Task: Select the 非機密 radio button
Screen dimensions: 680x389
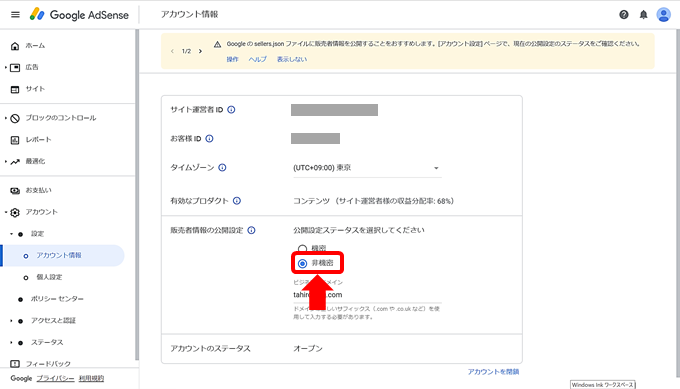Action: 302,263
